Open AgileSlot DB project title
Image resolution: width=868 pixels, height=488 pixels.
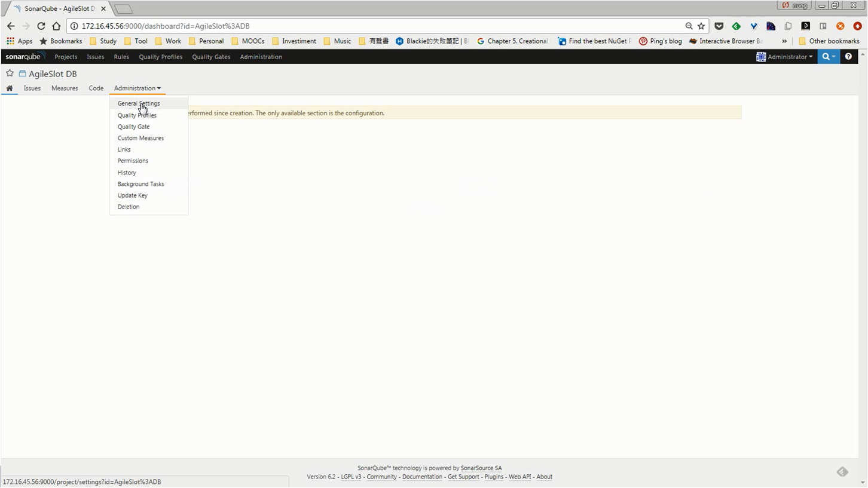point(53,74)
